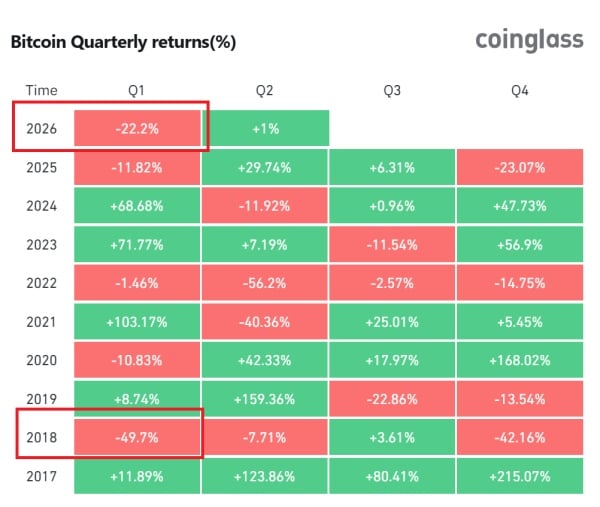Image resolution: width=600 pixels, height=507 pixels.
Task: Click the 2023 Q3 cell showing -11.54%
Action: [392, 244]
